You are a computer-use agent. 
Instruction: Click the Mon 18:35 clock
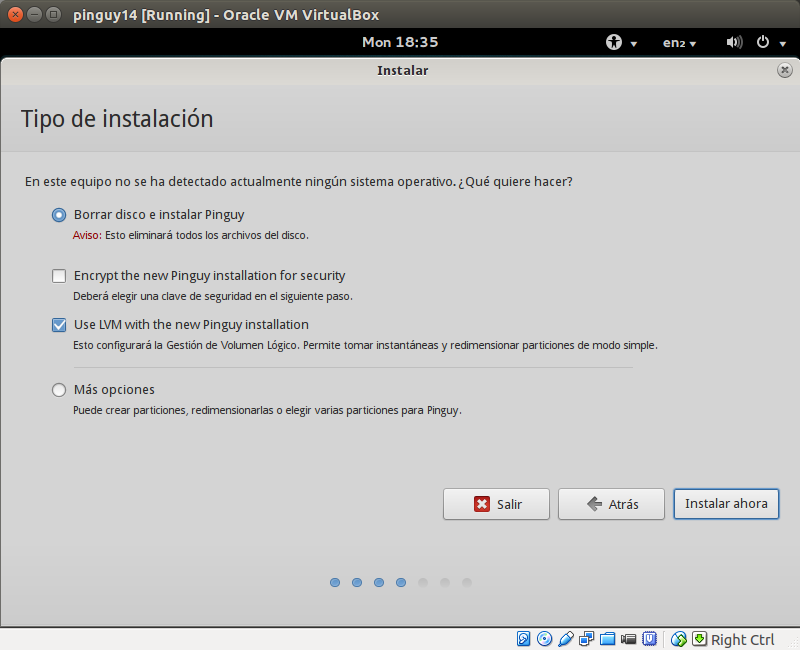(x=400, y=42)
